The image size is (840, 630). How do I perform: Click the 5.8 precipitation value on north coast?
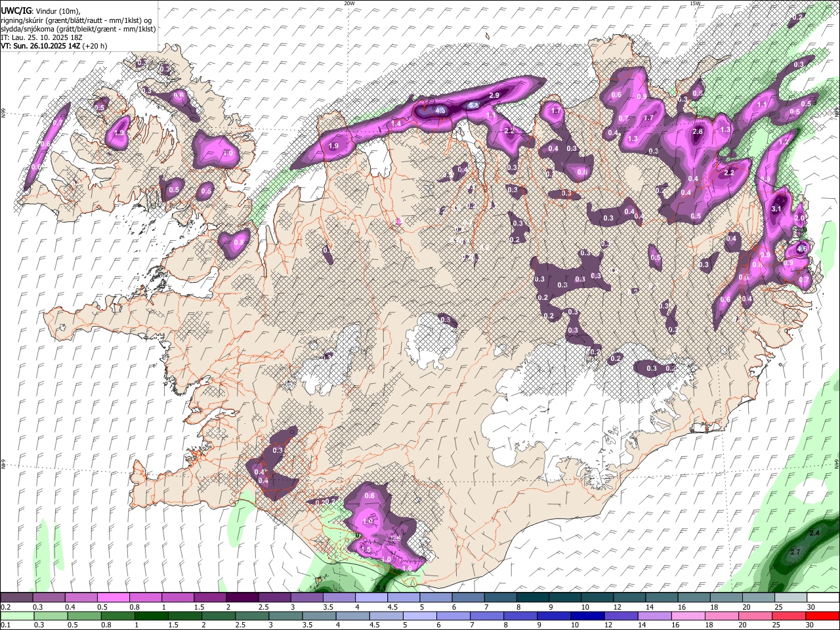(x=474, y=105)
